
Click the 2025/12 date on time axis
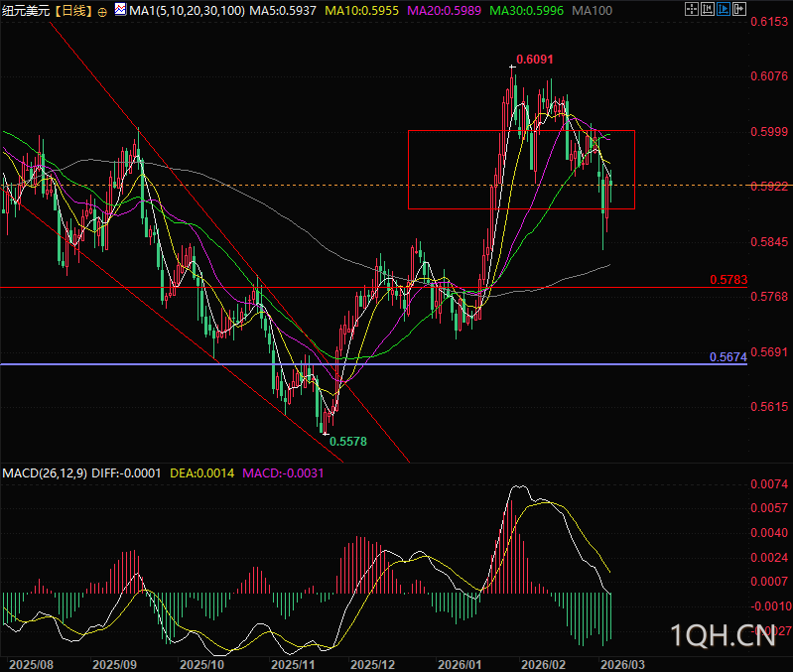point(373,662)
